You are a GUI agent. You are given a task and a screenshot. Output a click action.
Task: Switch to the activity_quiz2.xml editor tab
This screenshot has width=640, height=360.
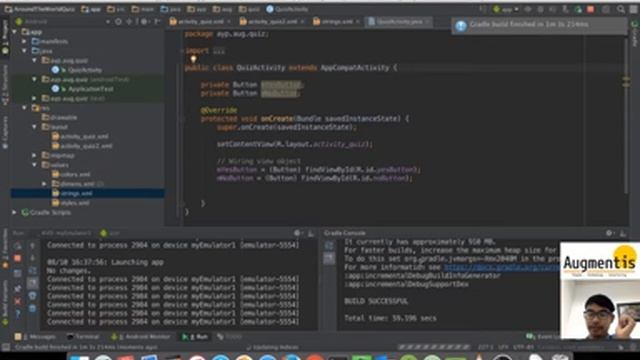(272, 22)
